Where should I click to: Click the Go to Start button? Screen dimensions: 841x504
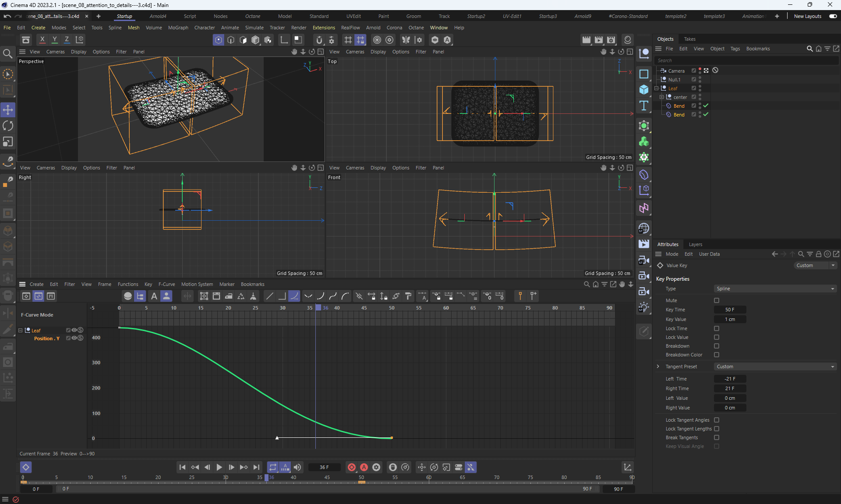[182, 467]
